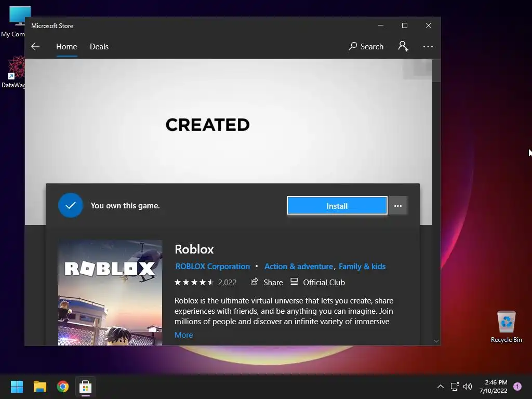Show hidden system tray icons

(441, 387)
